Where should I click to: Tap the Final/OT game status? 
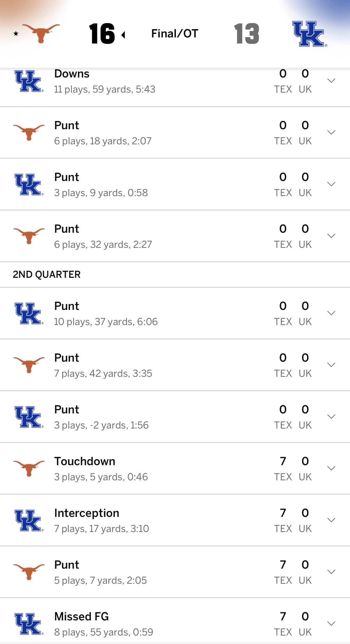coord(175,34)
